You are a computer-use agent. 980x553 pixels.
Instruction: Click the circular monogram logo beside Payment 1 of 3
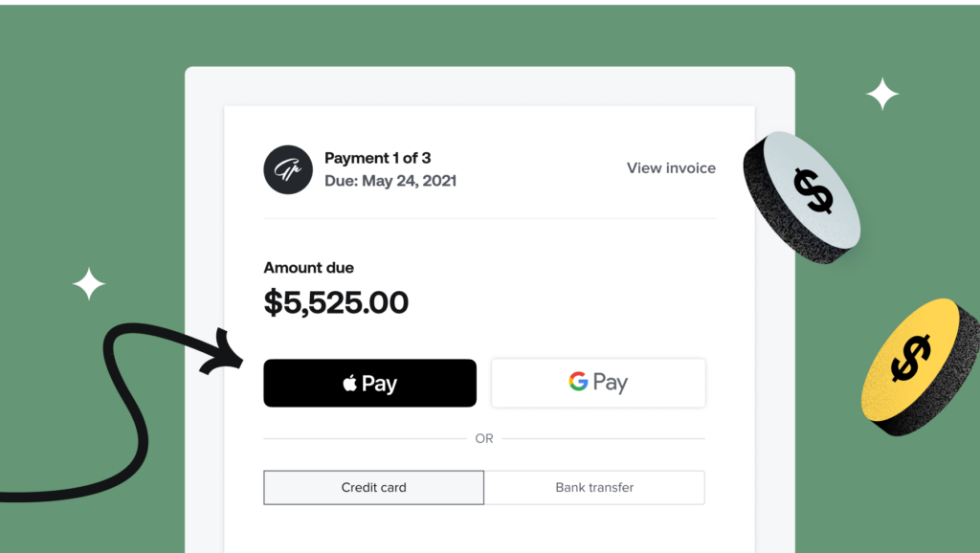[287, 169]
